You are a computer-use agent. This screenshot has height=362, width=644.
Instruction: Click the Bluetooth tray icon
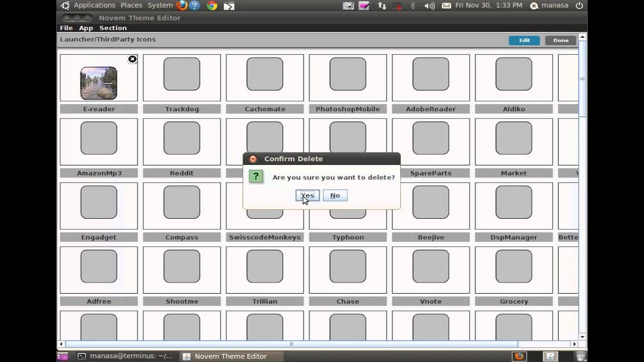tap(413, 6)
